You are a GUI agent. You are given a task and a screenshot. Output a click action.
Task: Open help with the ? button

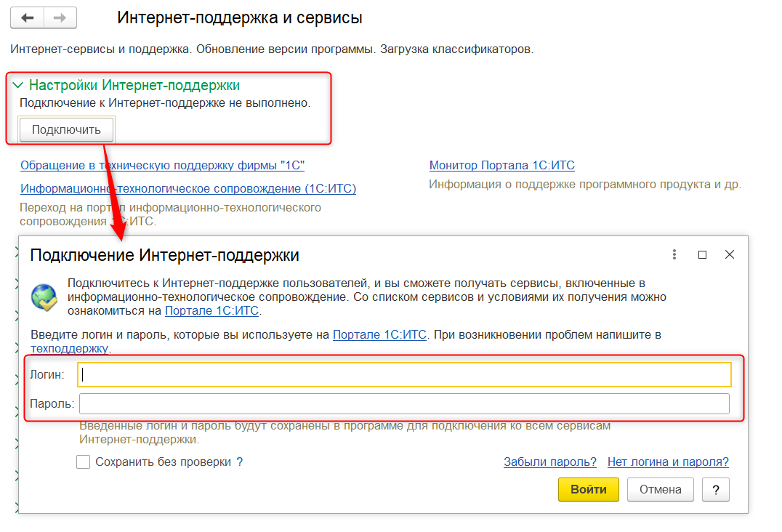[716, 490]
